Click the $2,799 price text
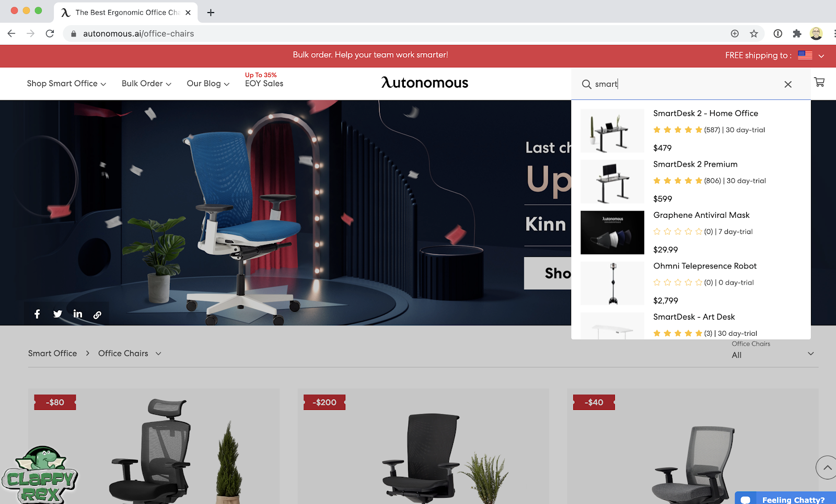This screenshot has width=836, height=504. click(x=666, y=301)
